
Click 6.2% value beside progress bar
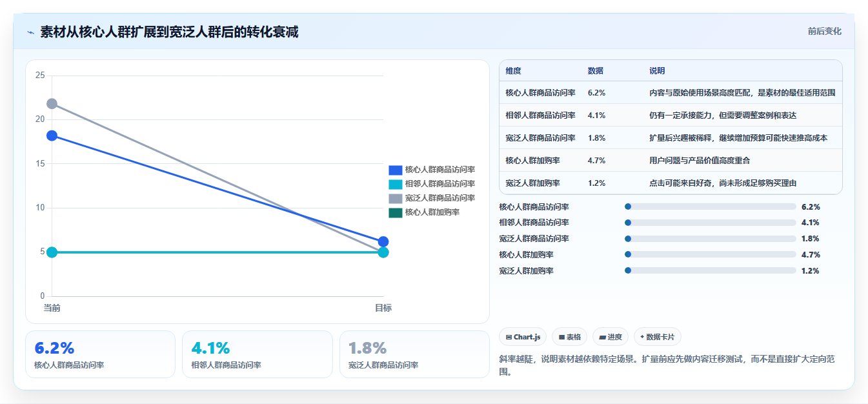click(x=811, y=207)
